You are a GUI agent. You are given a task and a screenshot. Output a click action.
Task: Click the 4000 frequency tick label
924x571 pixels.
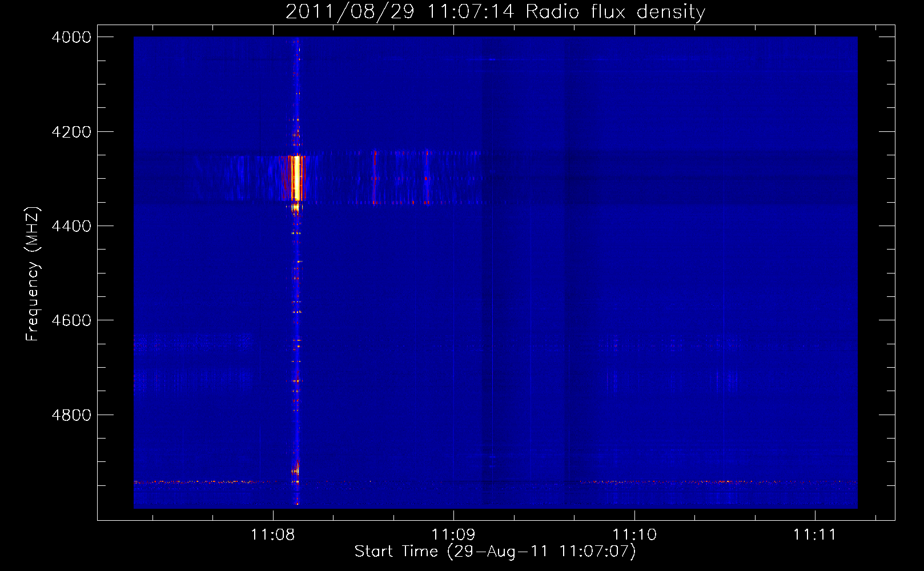[71, 37]
